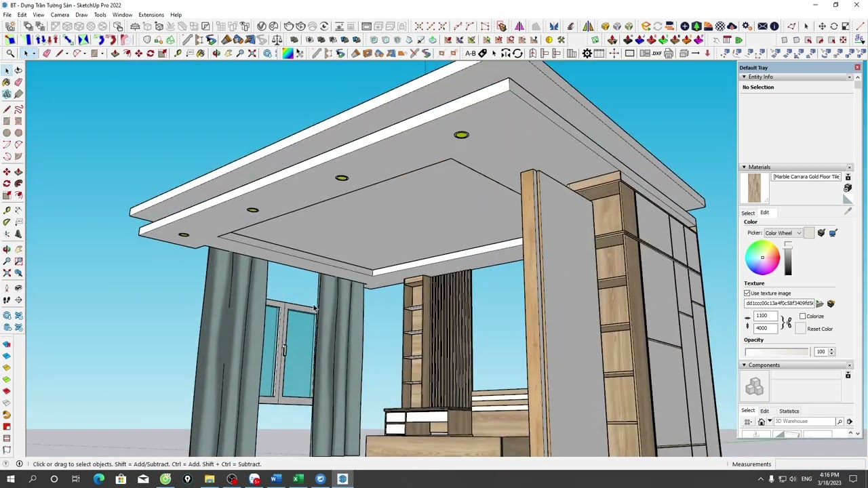868x488 pixels.
Task: Open Excel from the taskbar
Action: (x=297, y=479)
